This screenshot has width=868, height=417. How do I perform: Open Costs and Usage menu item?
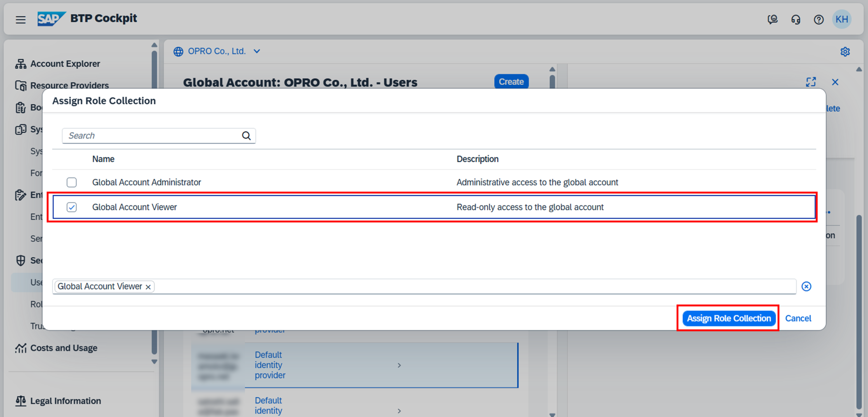coord(64,348)
